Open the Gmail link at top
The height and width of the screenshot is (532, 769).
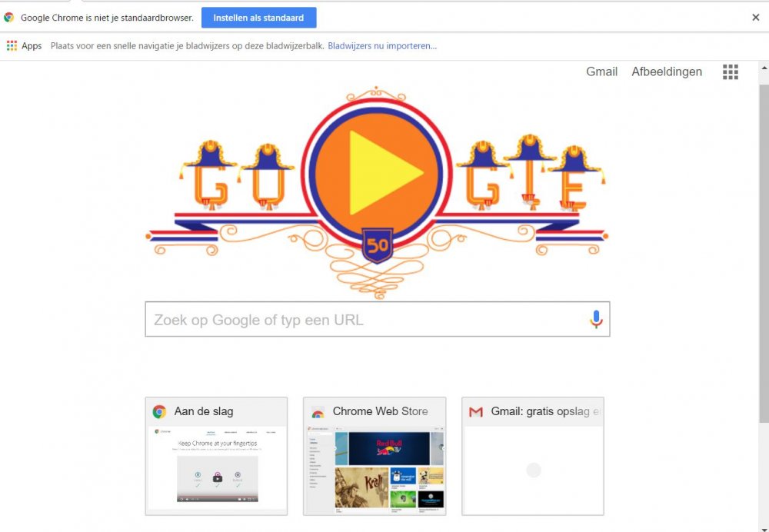point(602,71)
